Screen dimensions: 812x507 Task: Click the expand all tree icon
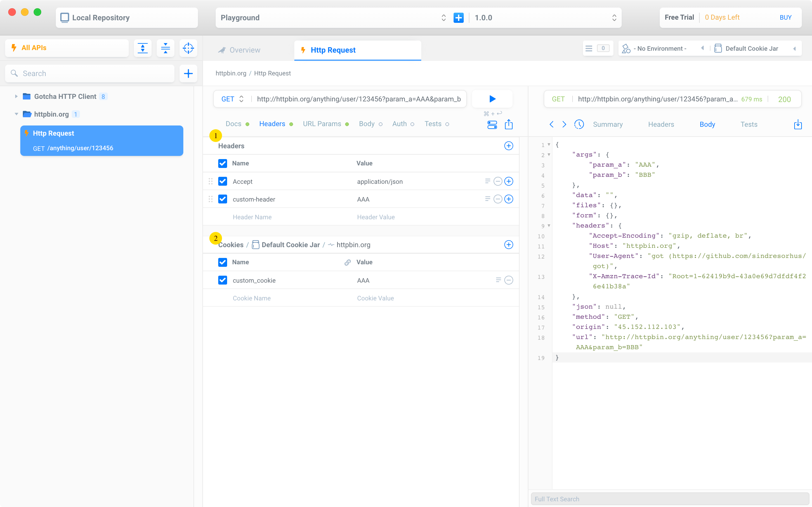click(x=143, y=48)
